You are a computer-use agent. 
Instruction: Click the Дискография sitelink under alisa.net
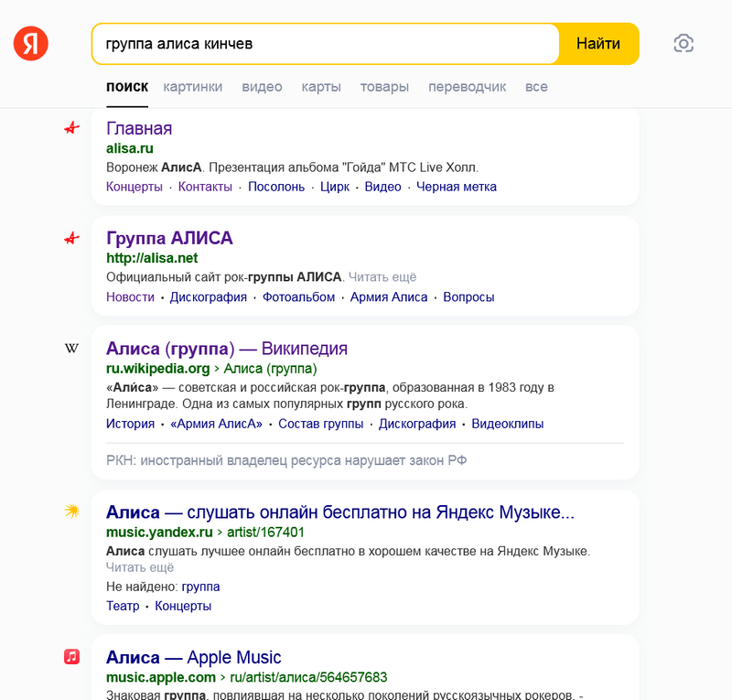coord(209,297)
